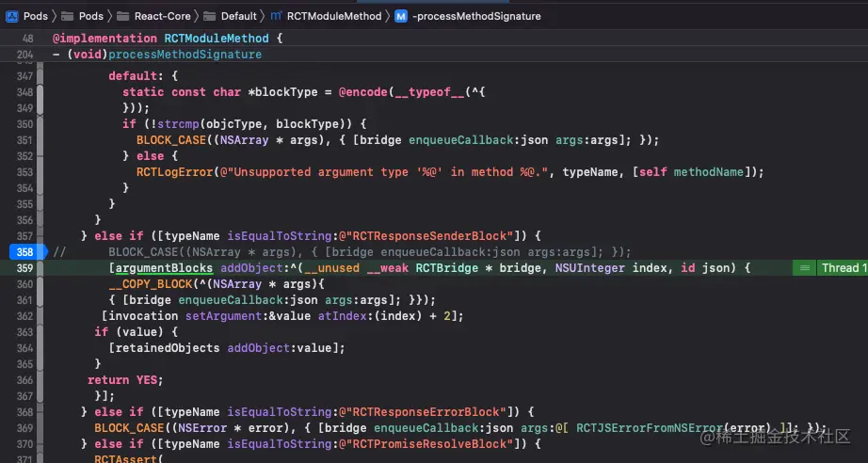
Task: Click the M method icon in jump bar
Action: pos(401,16)
